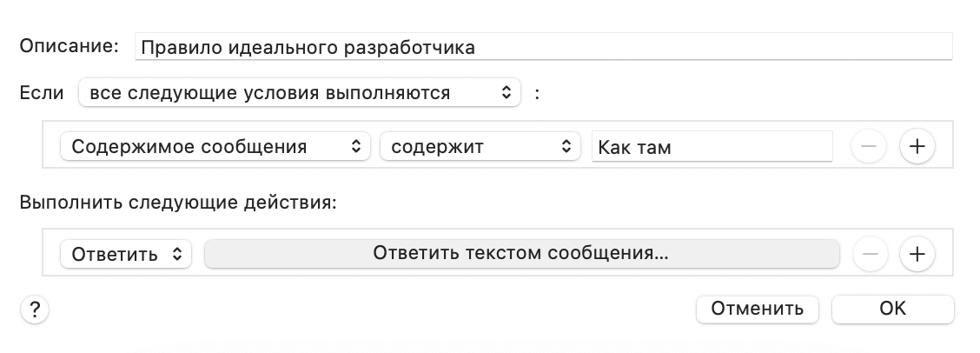Click the Выполнить следующие действия label
Viewport: 980px width, 353px height.
pos(178,203)
